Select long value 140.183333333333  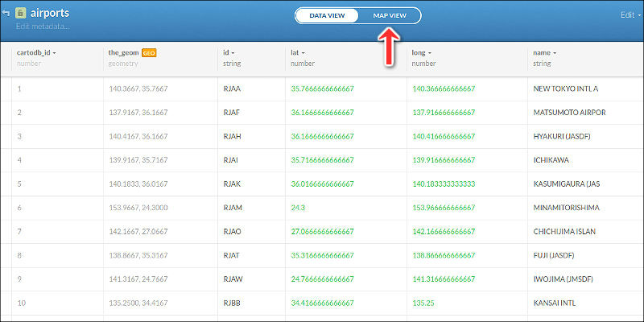coord(444,184)
